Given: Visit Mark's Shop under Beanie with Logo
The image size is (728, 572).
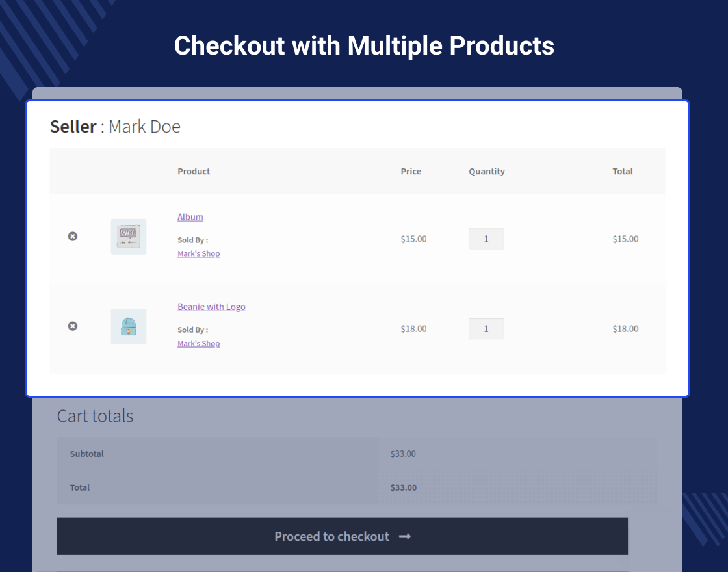Looking at the screenshot, I should coord(198,344).
